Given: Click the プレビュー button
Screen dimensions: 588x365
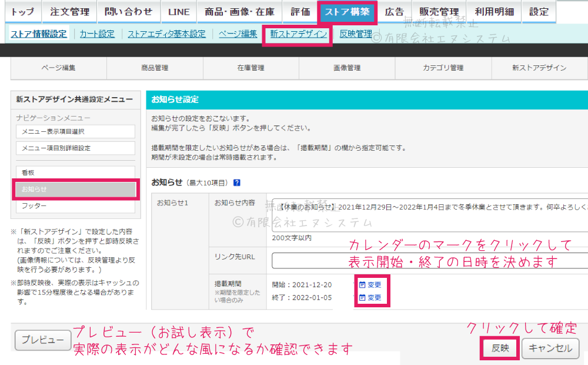Looking at the screenshot, I should [x=43, y=340].
